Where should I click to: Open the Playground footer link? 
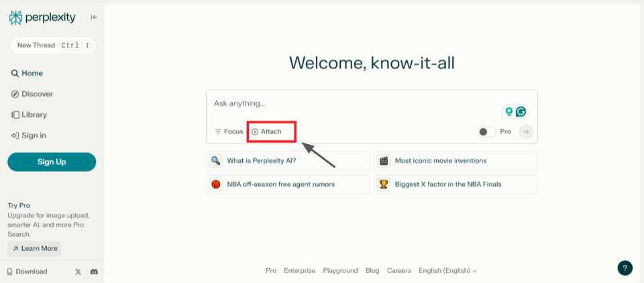341,271
